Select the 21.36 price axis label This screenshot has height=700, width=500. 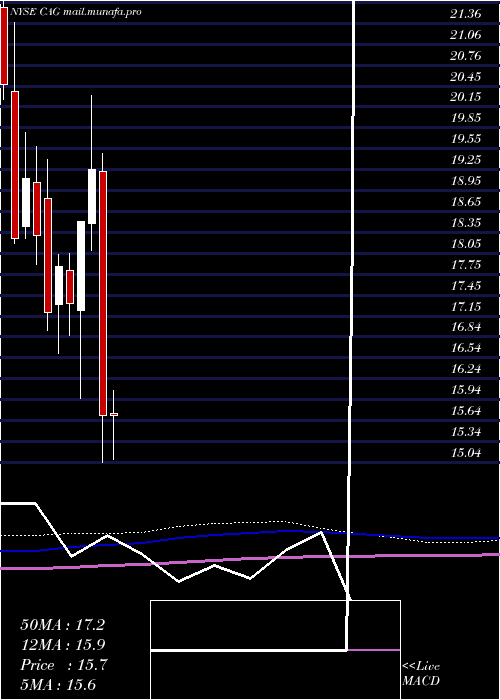466,14
